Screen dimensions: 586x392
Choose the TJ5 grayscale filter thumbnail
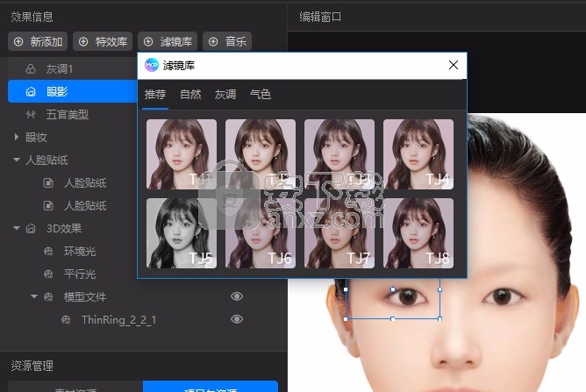(x=182, y=233)
